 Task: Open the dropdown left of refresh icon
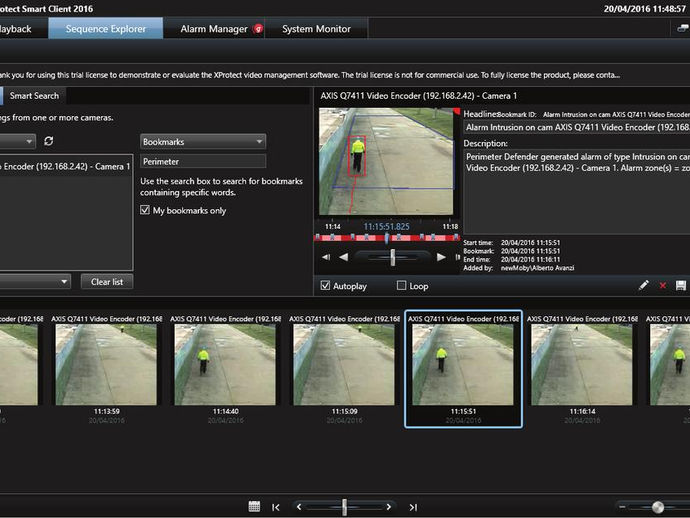tap(18, 141)
